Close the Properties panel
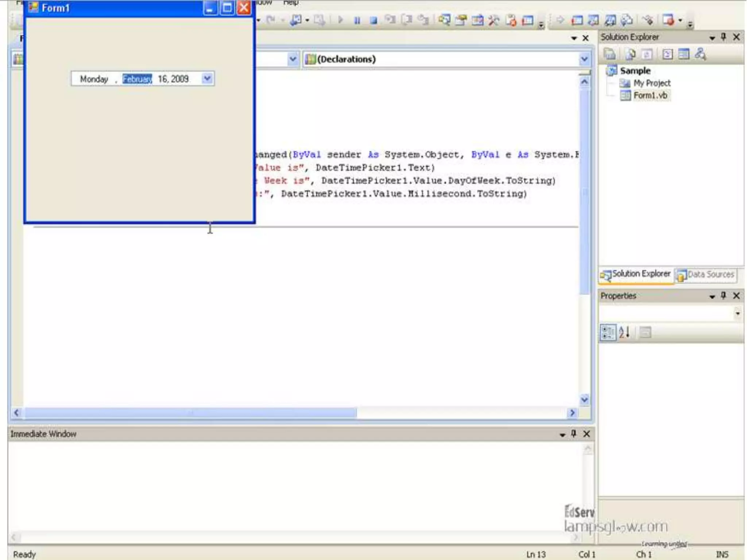 tap(736, 295)
